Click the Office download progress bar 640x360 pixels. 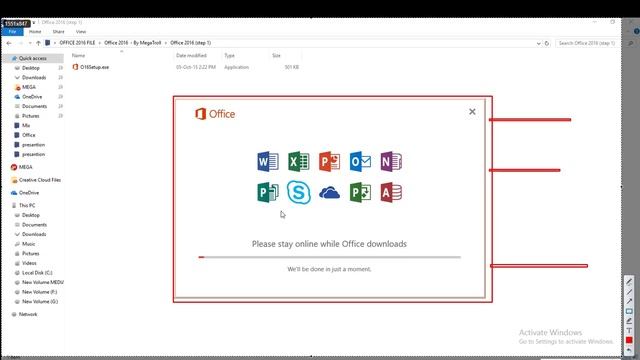pos(329,257)
